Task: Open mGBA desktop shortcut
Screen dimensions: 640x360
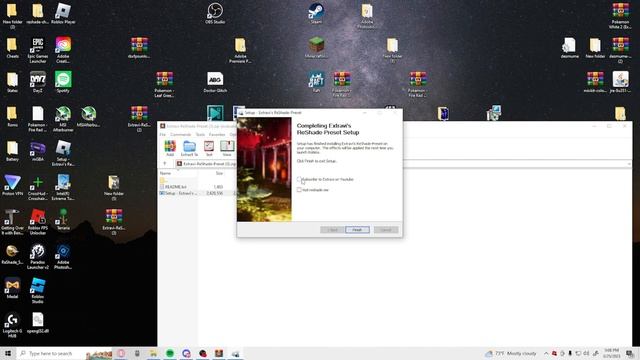Action: pyautogui.click(x=38, y=150)
